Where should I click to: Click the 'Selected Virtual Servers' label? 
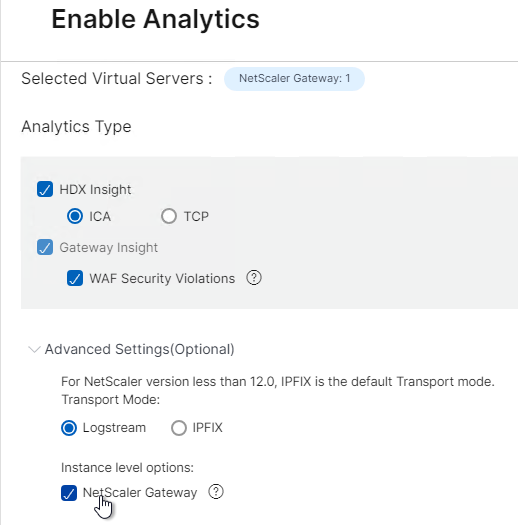pos(117,79)
